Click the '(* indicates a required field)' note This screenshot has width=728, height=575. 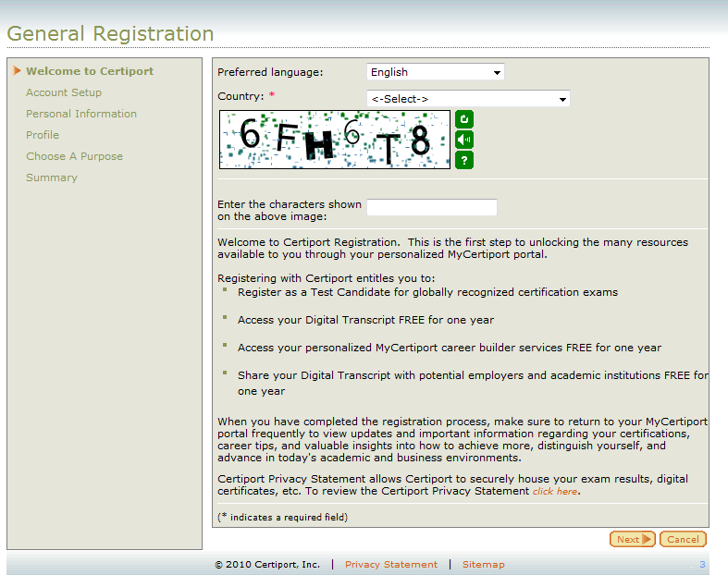click(x=282, y=517)
